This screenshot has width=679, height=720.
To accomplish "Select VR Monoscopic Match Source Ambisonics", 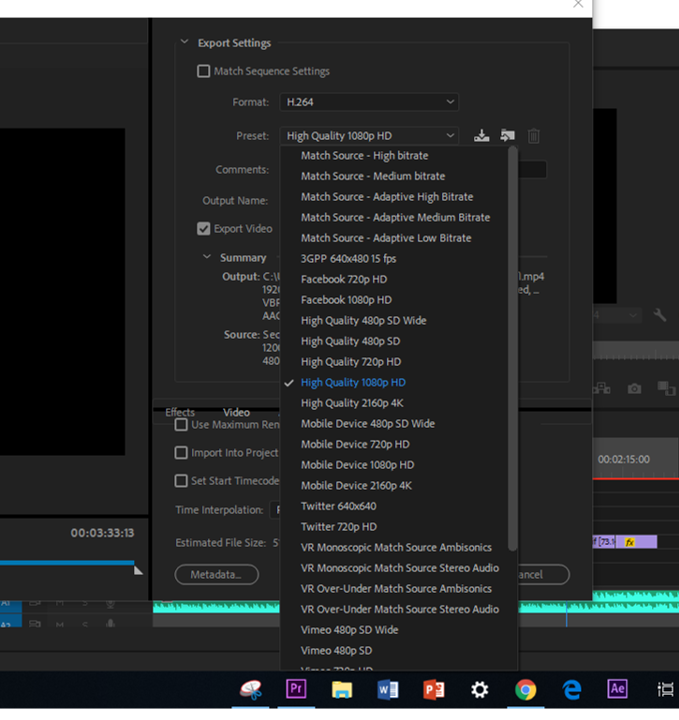I will (x=395, y=548).
